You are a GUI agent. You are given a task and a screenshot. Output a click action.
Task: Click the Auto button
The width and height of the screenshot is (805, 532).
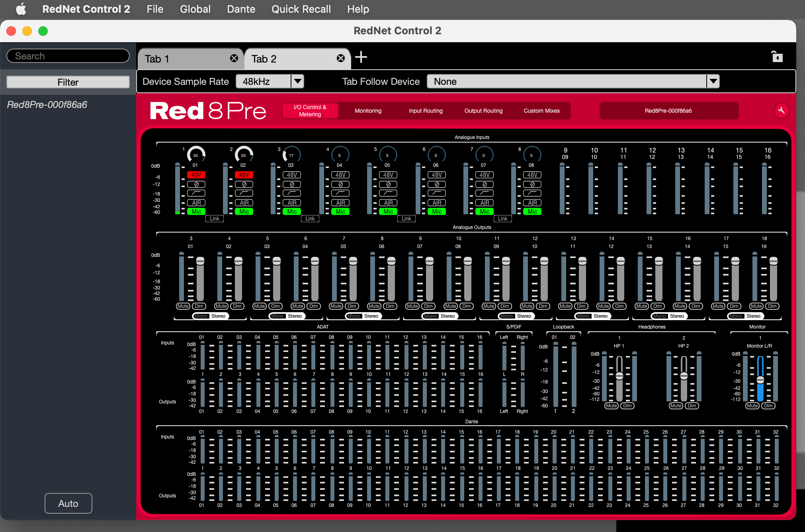pos(68,503)
